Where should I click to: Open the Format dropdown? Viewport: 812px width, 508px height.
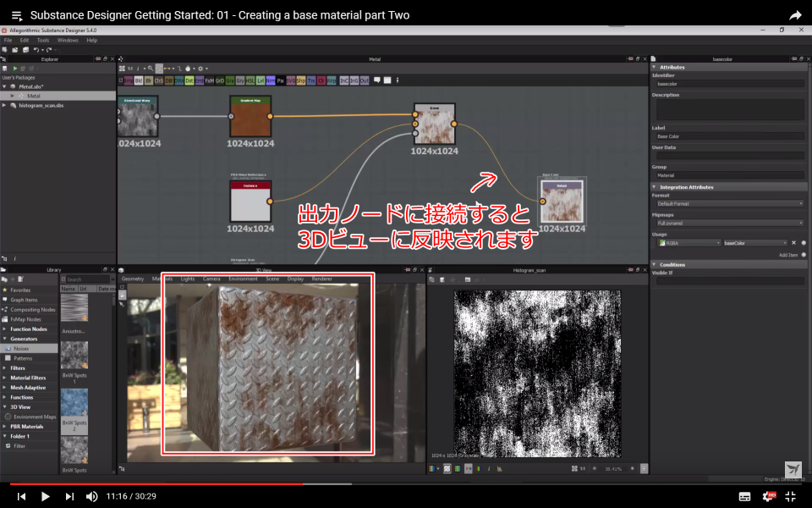730,204
